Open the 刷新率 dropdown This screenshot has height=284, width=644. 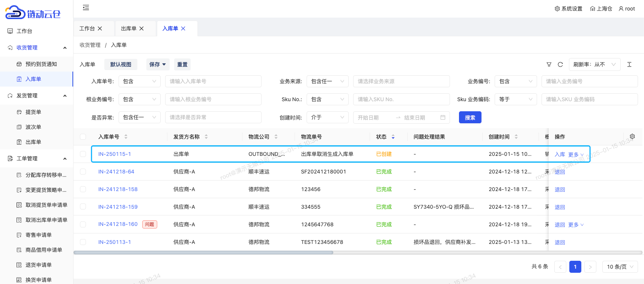coord(594,64)
